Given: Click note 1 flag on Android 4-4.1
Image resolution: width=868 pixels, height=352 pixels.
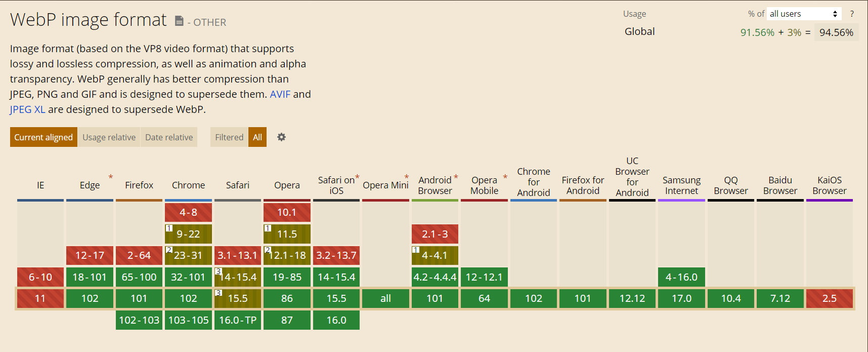Looking at the screenshot, I should [x=416, y=250].
